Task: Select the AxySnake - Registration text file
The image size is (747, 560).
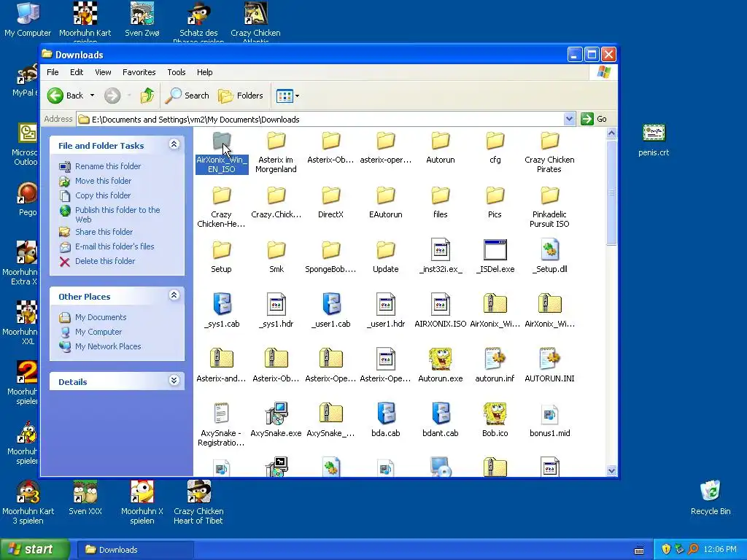Action: coord(222,426)
